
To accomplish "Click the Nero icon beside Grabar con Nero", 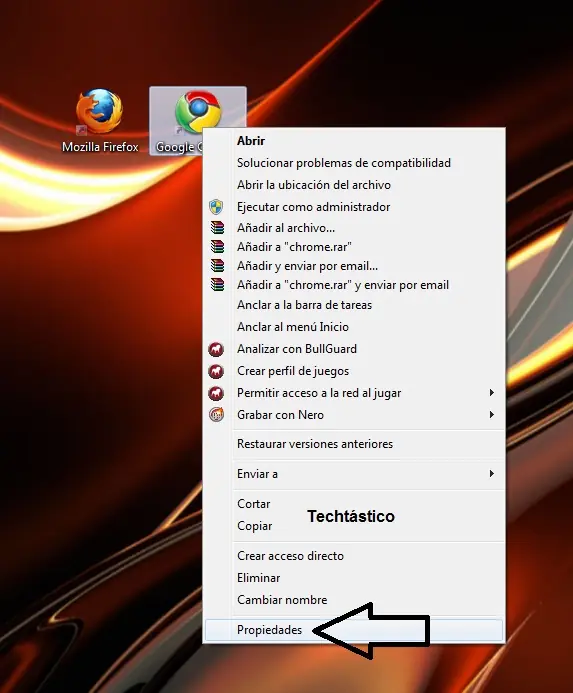I will click(216, 415).
